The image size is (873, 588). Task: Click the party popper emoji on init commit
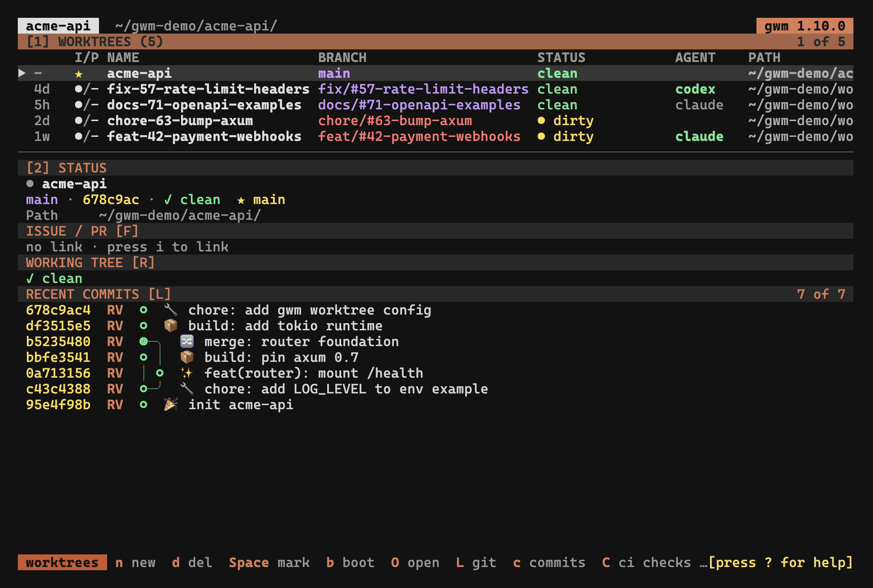point(171,405)
